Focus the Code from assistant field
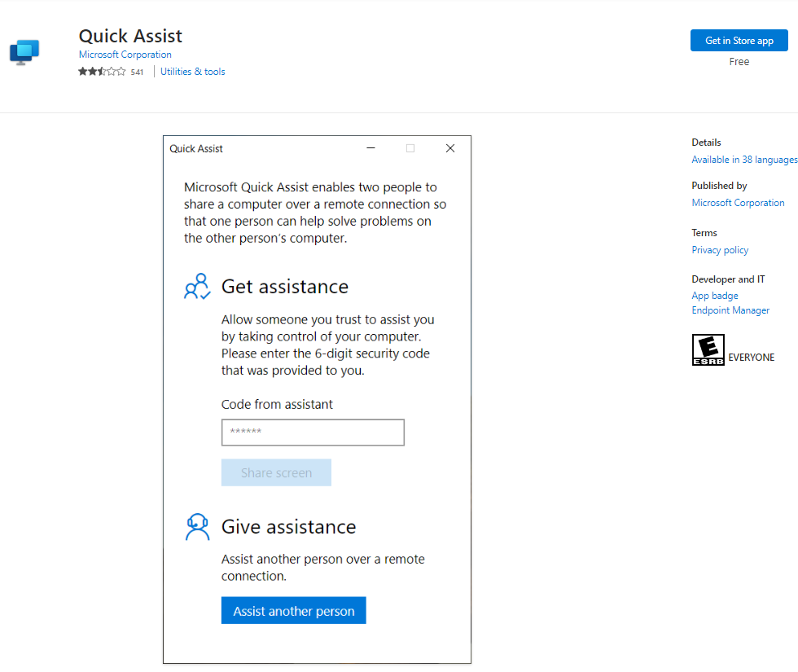 click(313, 433)
